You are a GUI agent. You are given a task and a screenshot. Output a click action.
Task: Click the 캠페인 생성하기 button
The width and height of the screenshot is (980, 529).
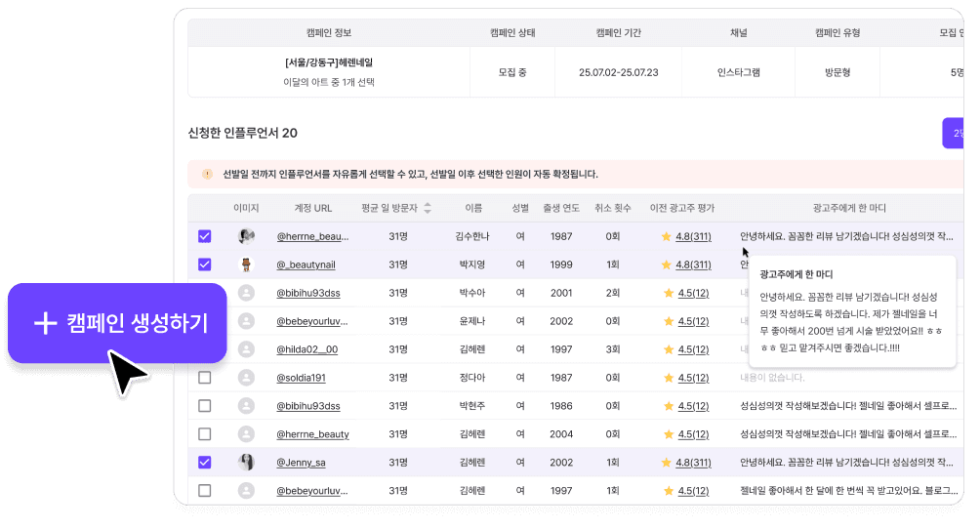[x=117, y=323]
